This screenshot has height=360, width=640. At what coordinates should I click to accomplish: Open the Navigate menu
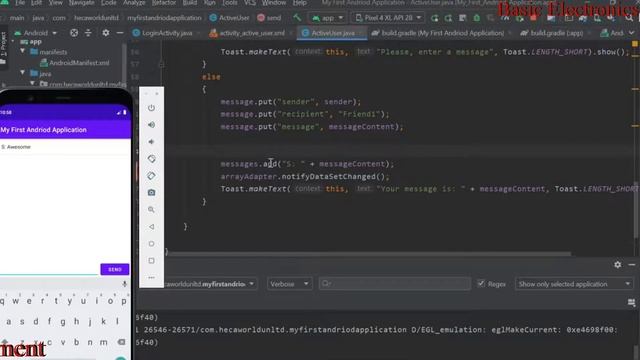pos(81,3)
